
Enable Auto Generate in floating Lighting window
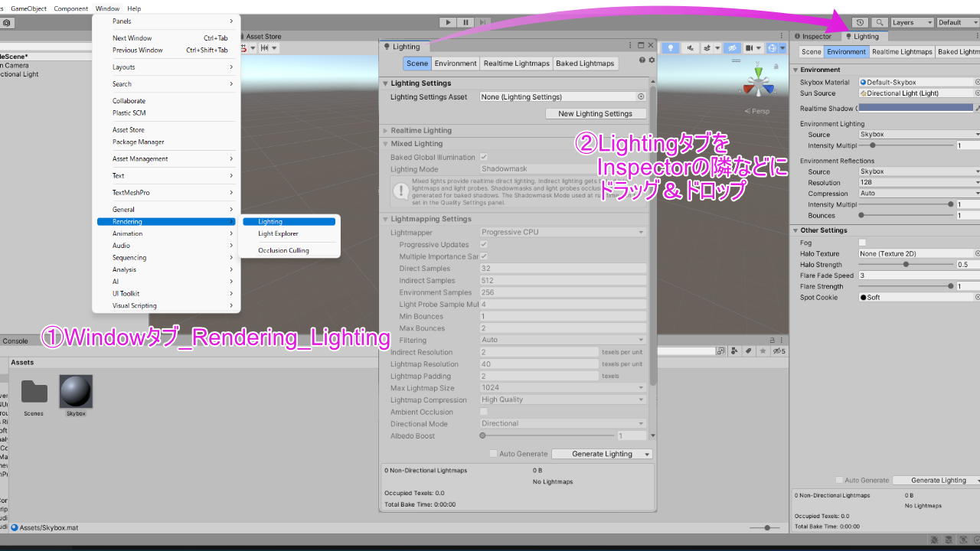[494, 454]
